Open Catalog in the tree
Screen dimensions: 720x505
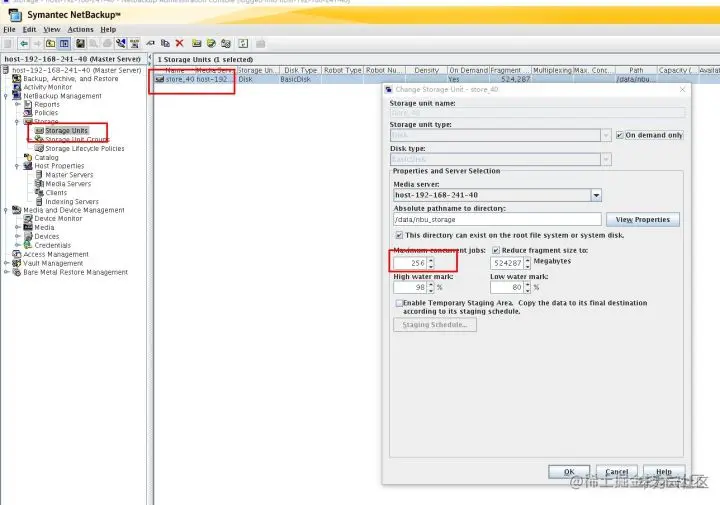coord(46,157)
